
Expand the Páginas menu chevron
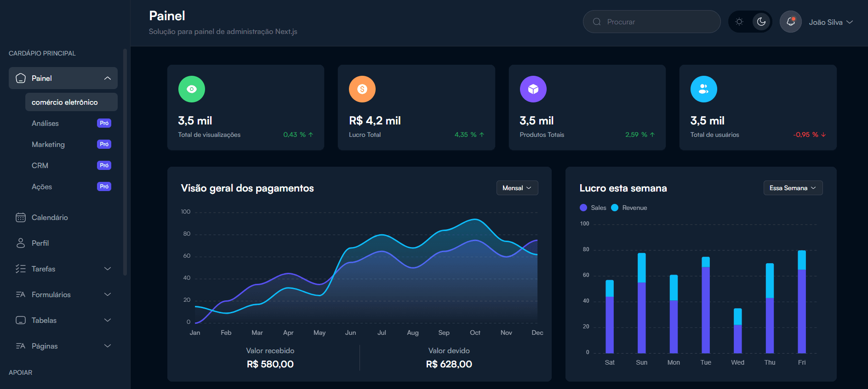108,346
